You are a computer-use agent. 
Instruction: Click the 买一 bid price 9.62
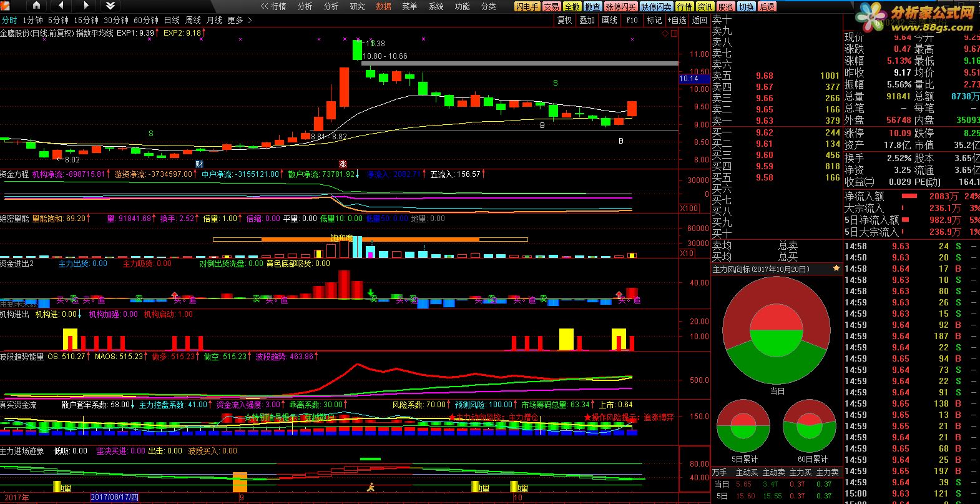point(764,132)
